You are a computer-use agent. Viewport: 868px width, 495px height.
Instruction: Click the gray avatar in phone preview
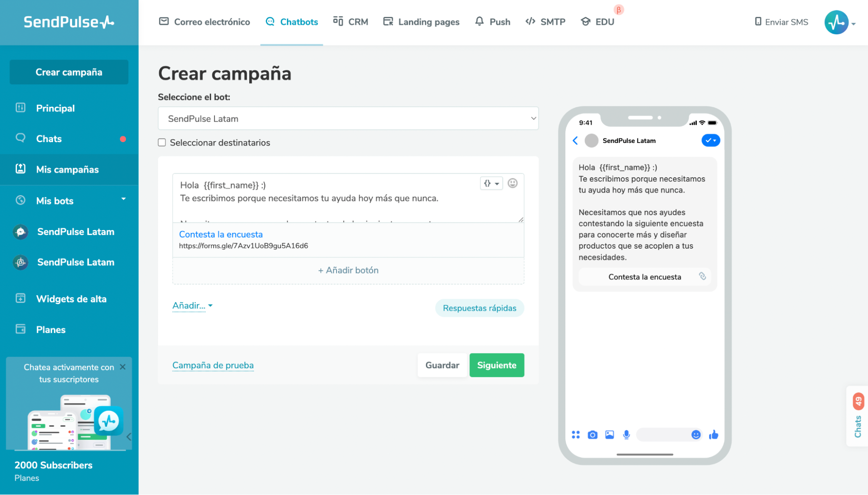pos(591,140)
